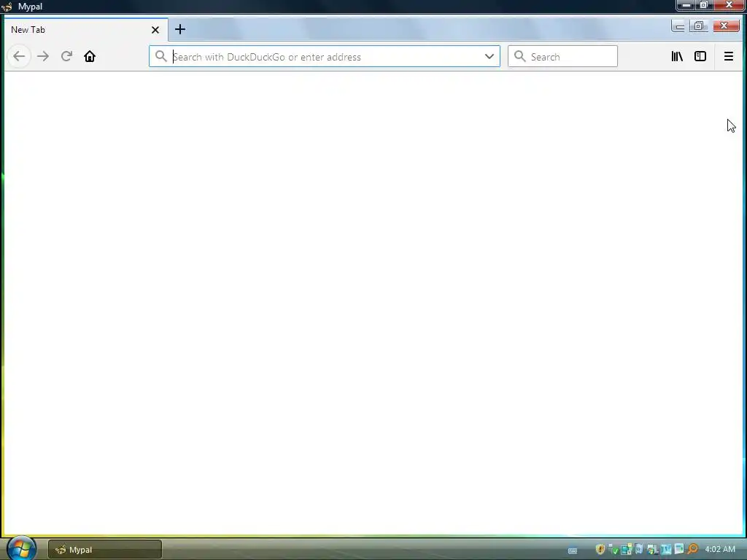
Task: Click the Mypal title bar app icon
Action: (x=7, y=7)
